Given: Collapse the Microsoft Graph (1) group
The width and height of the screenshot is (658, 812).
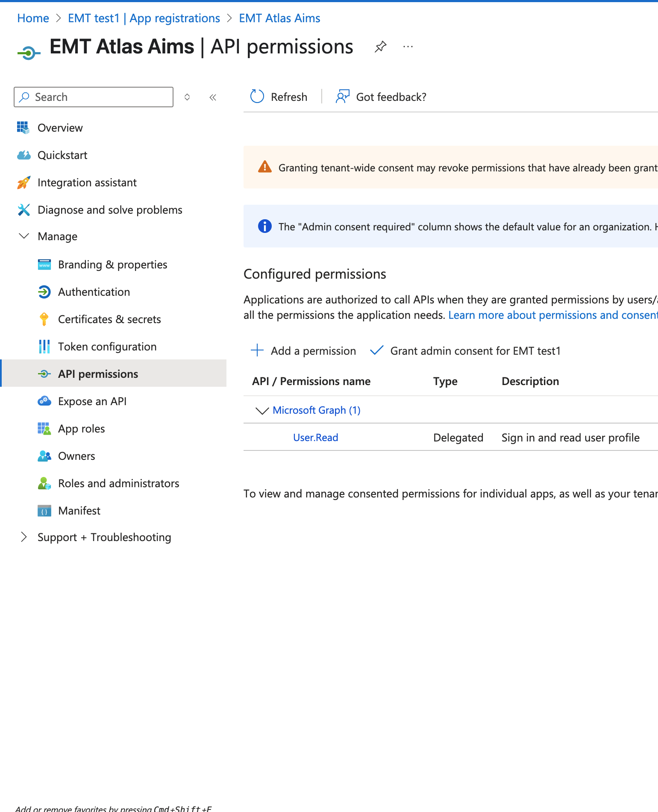Looking at the screenshot, I should (x=262, y=410).
